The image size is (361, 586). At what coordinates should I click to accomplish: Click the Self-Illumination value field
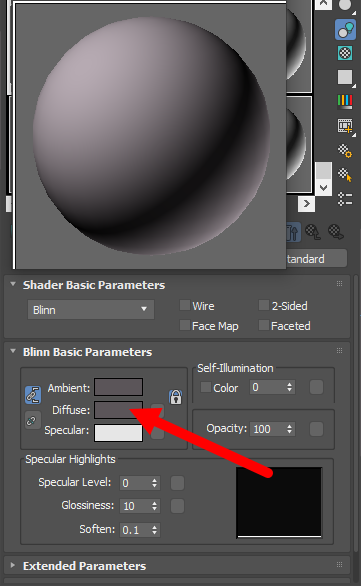coord(268,388)
